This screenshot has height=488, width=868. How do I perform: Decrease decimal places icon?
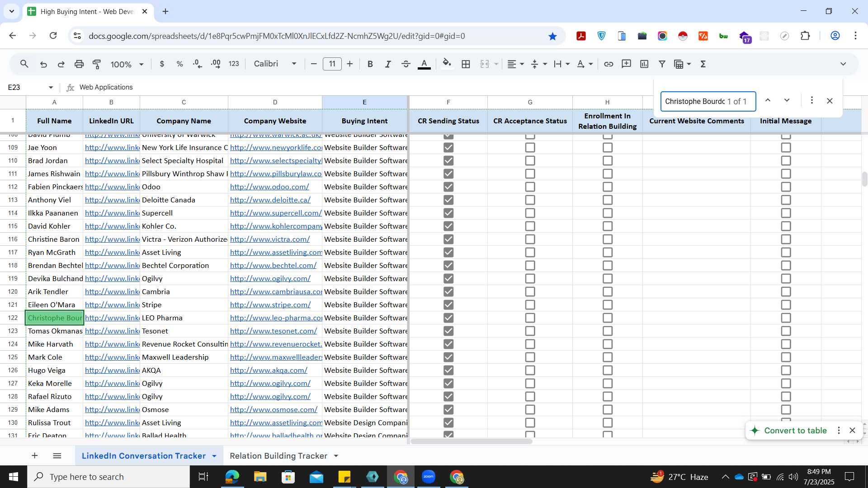click(198, 64)
